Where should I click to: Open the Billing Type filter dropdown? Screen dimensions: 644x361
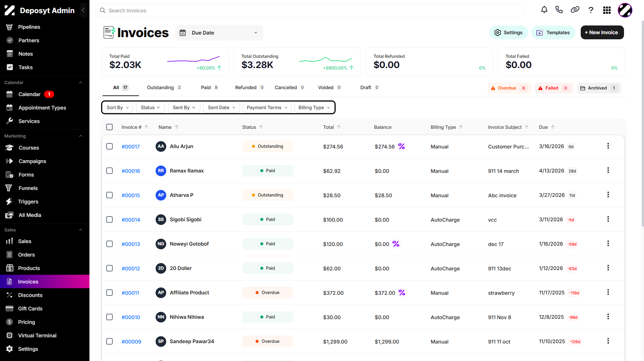tap(315, 107)
